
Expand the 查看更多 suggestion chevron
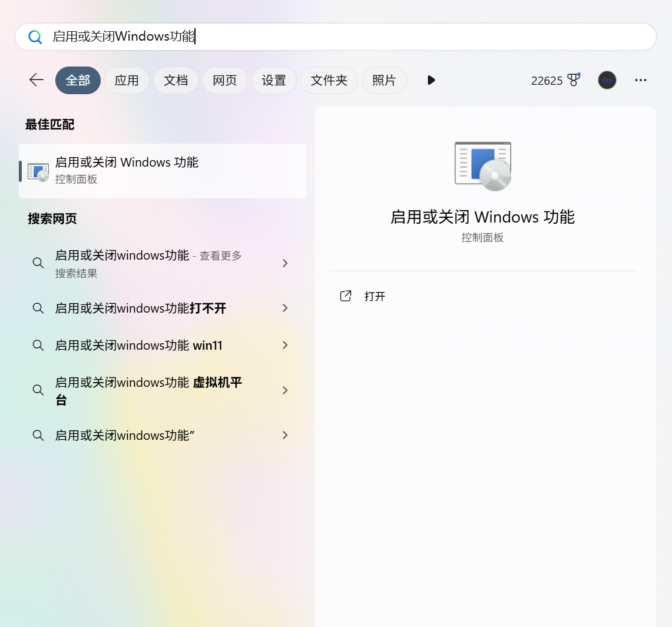click(285, 263)
